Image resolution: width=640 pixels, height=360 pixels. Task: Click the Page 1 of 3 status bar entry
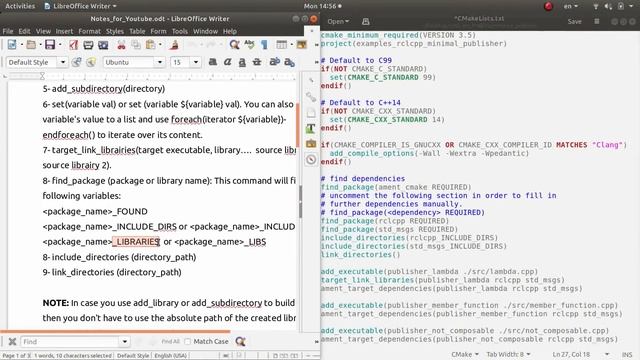pos(16,356)
